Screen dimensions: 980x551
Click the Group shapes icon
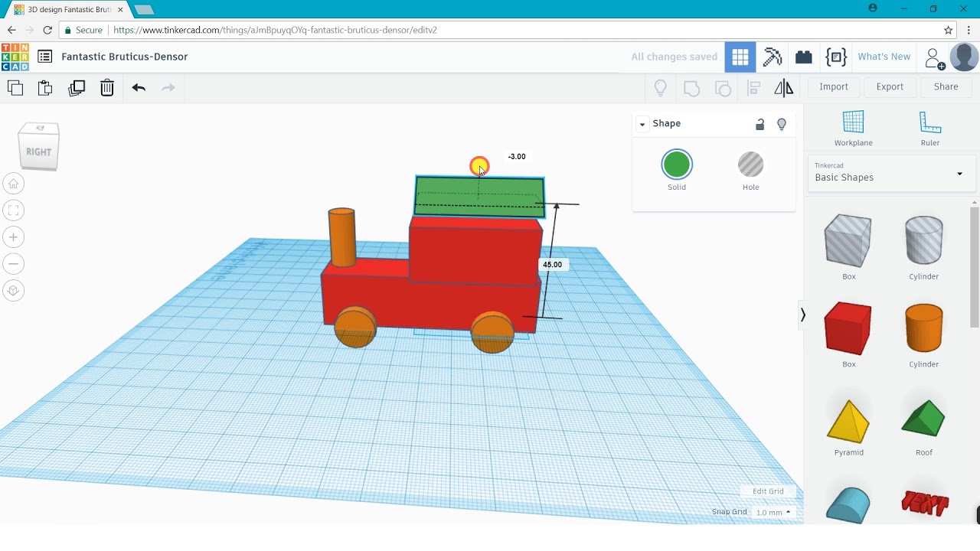[x=692, y=88]
